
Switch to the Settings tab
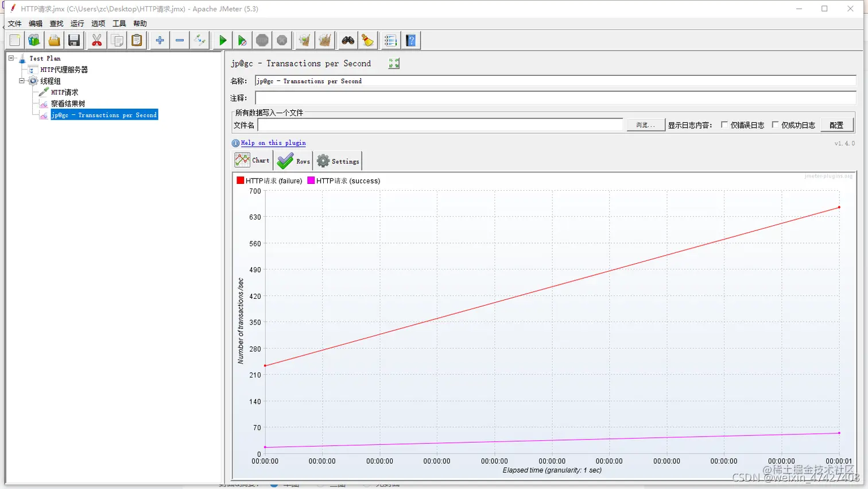tap(338, 161)
